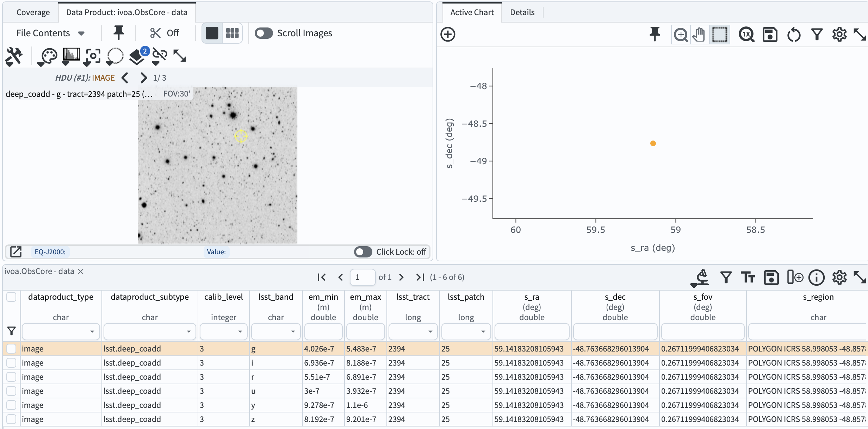Click the table page number field

[x=362, y=277]
